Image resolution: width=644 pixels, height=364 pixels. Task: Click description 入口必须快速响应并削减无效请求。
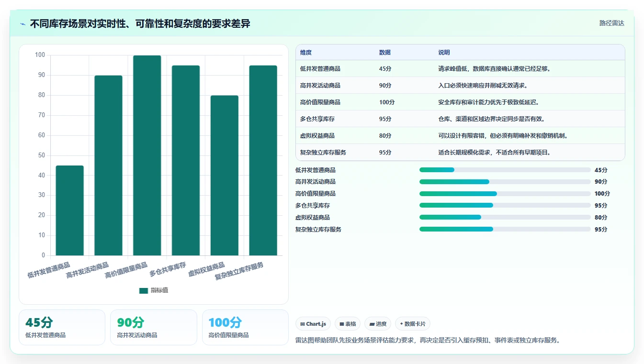coord(484,86)
